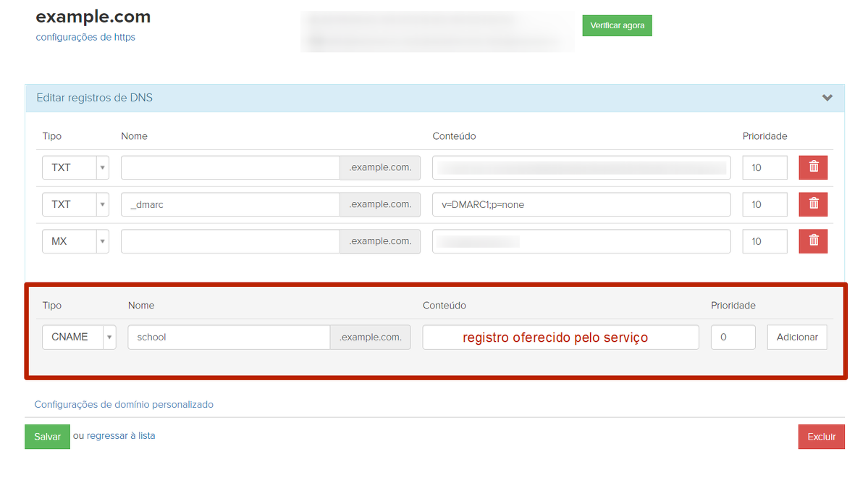Delete the first TXT record with trash icon

[x=813, y=167]
